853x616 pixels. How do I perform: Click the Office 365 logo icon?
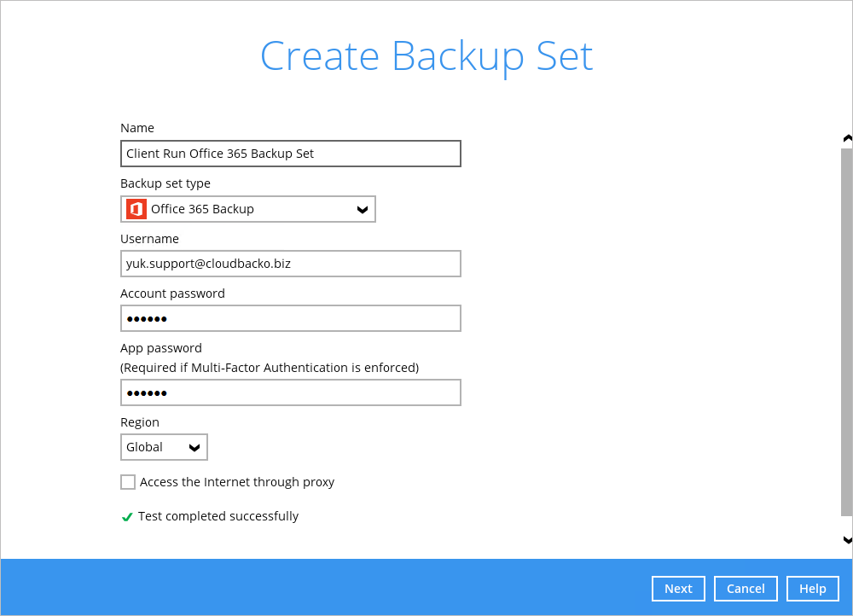tap(136, 209)
